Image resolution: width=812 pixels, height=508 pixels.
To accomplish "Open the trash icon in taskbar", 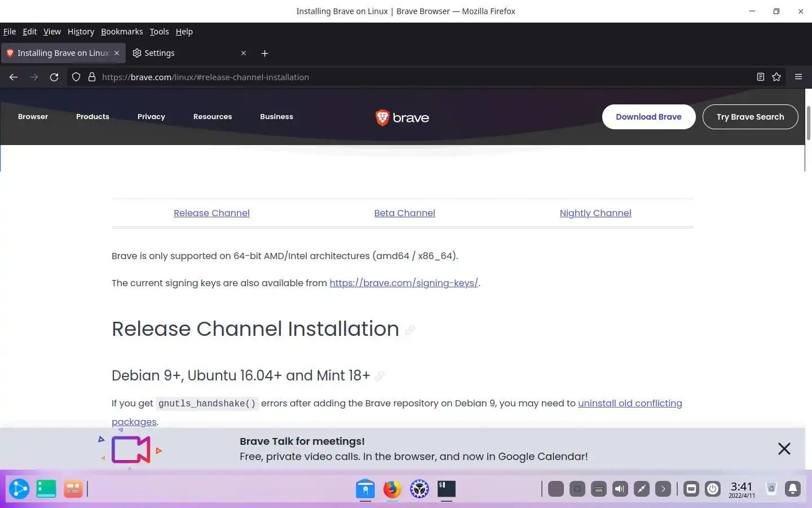I will click(771, 489).
